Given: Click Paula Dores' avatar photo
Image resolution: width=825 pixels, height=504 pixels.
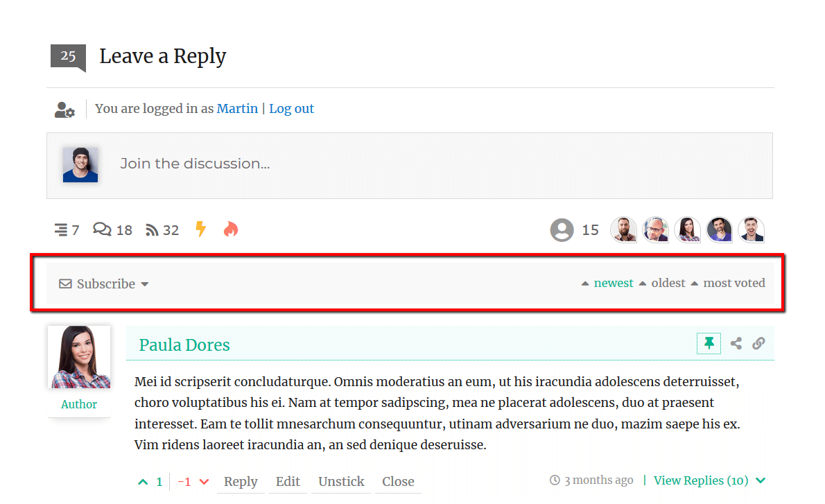Looking at the screenshot, I should click(x=79, y=357).
